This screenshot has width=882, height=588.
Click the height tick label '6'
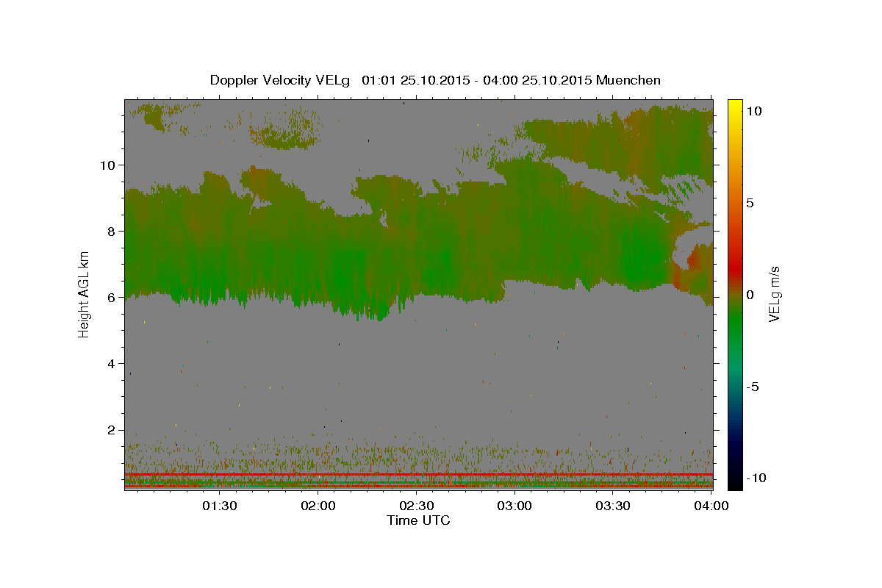(x=110, y=297)
